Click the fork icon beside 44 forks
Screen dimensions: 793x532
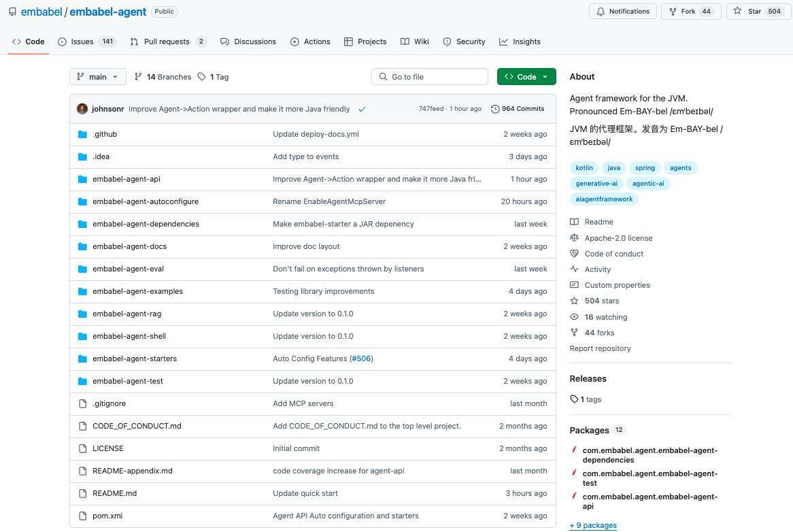coord(574,332)
